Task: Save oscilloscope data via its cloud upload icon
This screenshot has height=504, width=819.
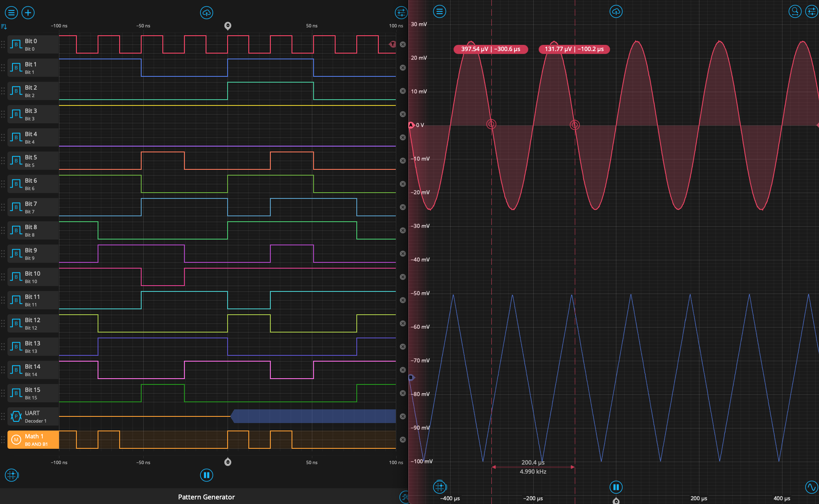Action: (616, 11)
